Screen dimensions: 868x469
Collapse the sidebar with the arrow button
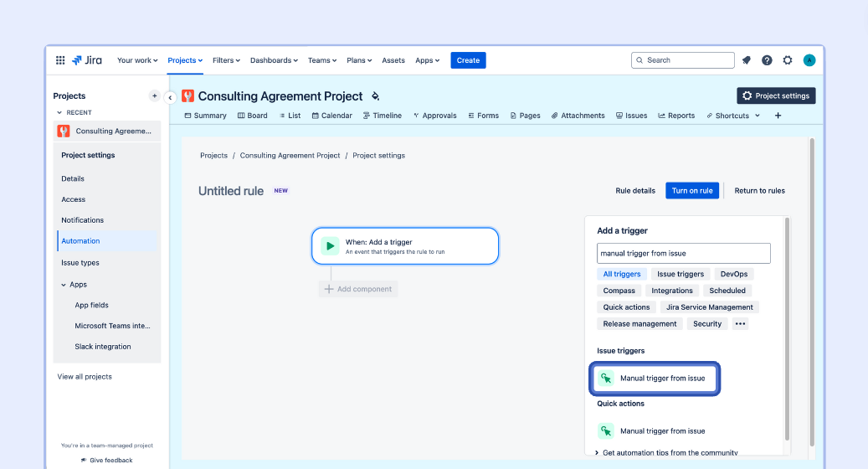point(170,97)
